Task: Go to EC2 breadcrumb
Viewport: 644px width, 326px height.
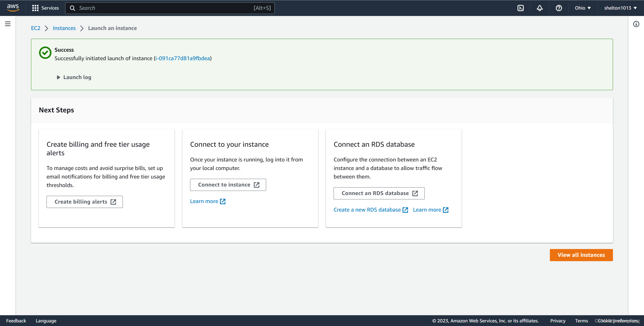Action: [36, 28]
